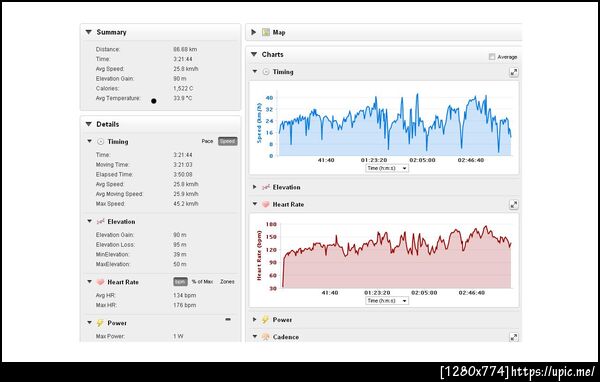Switch Timing details to Pace

click(207, 141)
